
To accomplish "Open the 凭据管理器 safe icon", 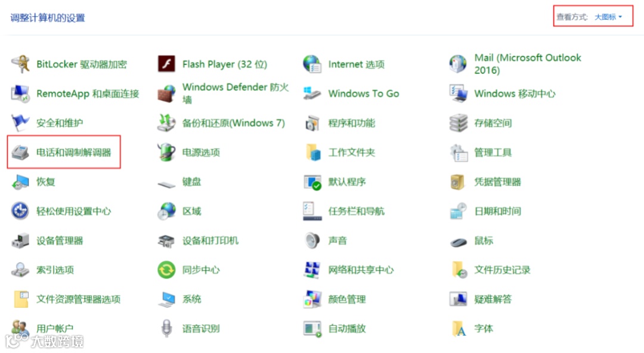I will (457, 182).
